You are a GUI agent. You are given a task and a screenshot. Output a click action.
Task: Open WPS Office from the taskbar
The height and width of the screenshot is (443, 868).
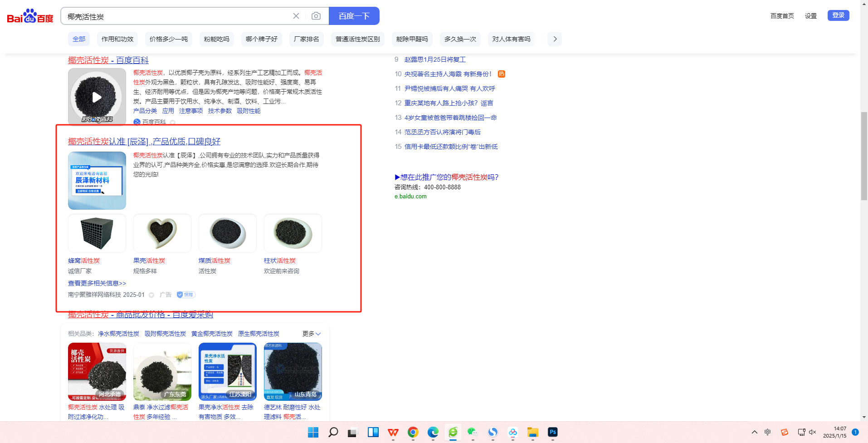click(x=393, y=432)
